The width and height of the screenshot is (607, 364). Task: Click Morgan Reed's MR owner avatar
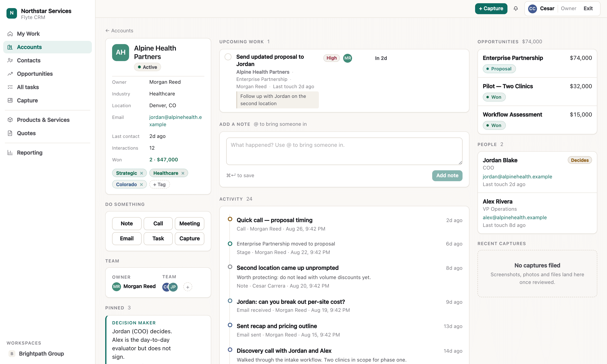pos(117,287)
